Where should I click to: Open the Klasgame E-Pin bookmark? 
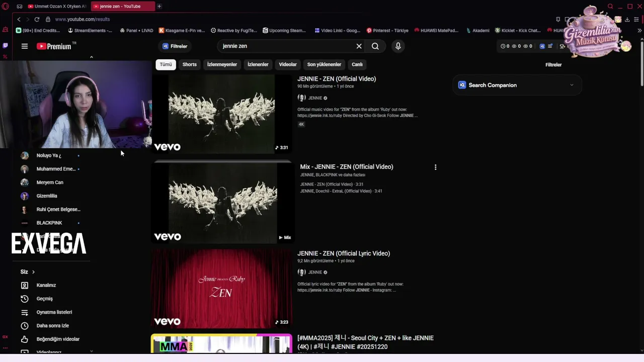coord(182,31)
